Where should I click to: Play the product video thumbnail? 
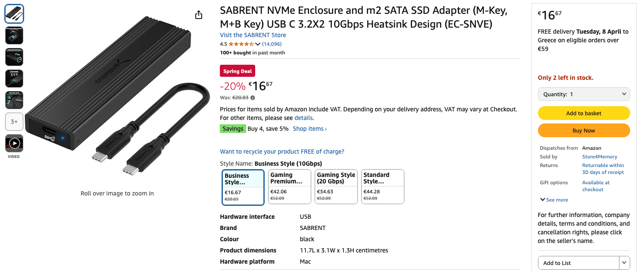pyautogui.click(x=14, y=143)
